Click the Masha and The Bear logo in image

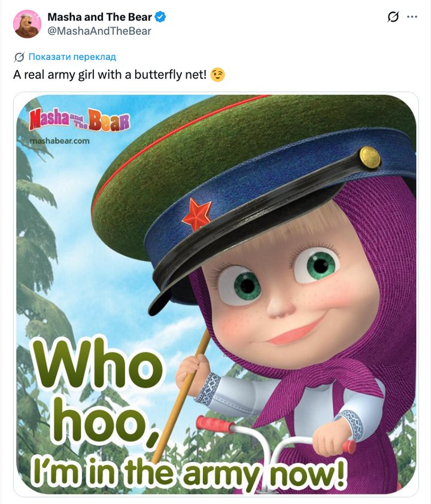pos(80,120)
